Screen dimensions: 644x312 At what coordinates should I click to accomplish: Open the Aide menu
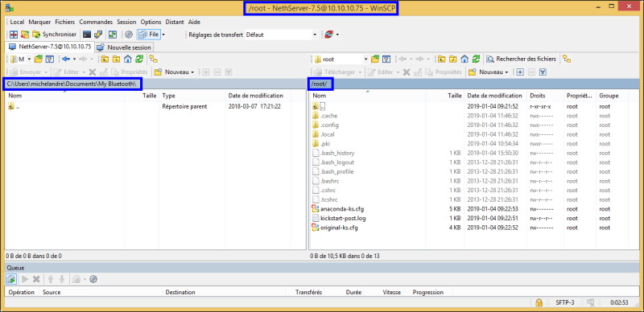pyautogui.click(x=194, y=22)
